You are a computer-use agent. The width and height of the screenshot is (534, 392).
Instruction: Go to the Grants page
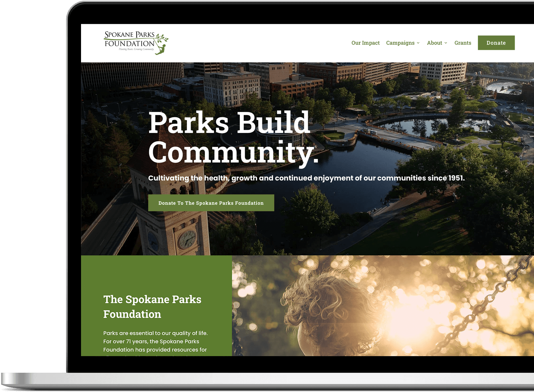(x=463, y=43)
